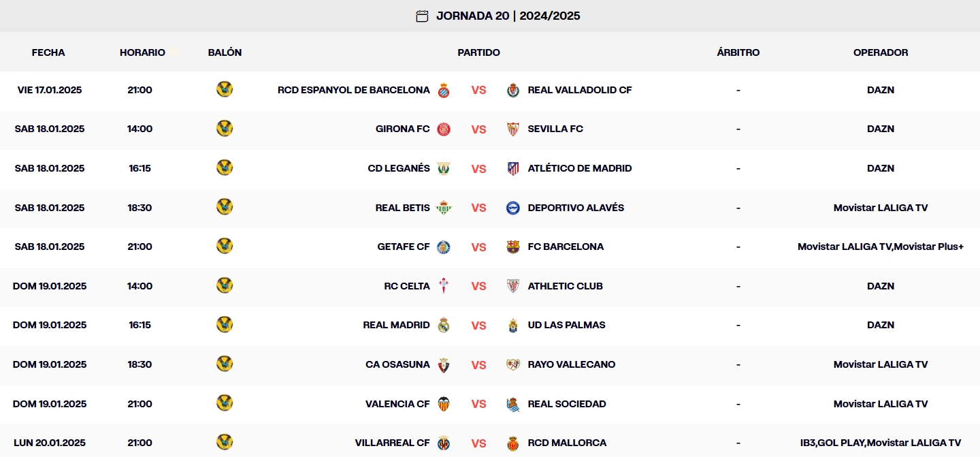Open the Getafe CF vs FC Barcelona VS link
Viewport: 980px width, 457px height.
479,247
